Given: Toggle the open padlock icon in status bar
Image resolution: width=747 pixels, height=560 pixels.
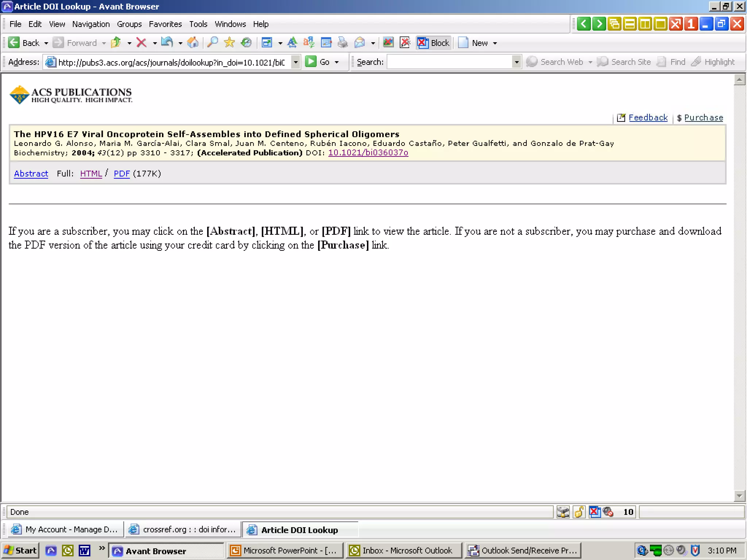Looking at the screenshot, I should tap(579, 512).
